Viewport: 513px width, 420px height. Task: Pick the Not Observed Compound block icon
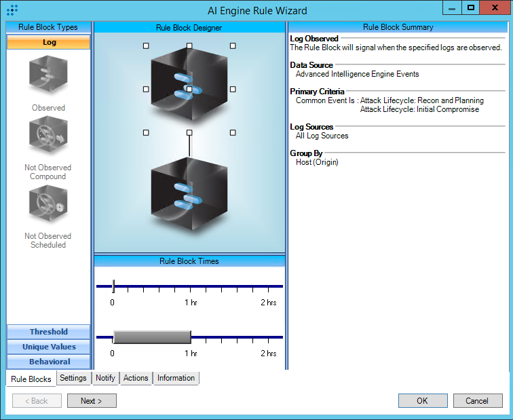[48, 136]
